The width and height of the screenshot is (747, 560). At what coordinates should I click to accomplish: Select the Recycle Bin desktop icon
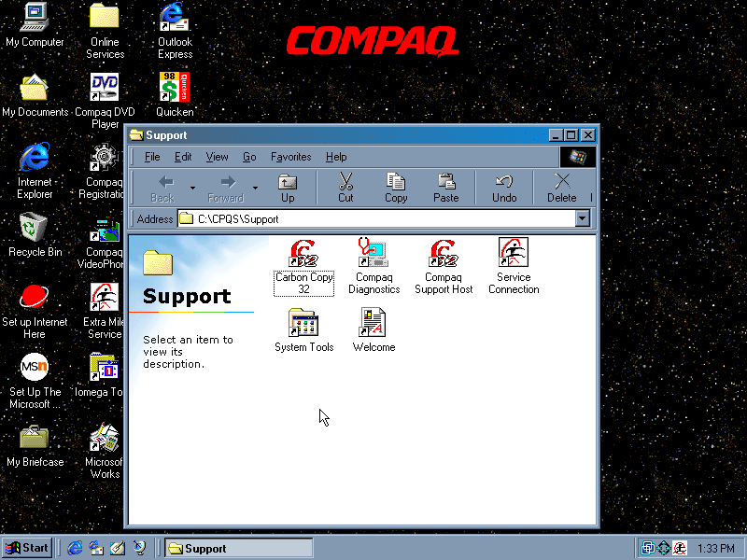tap(35, 235)
